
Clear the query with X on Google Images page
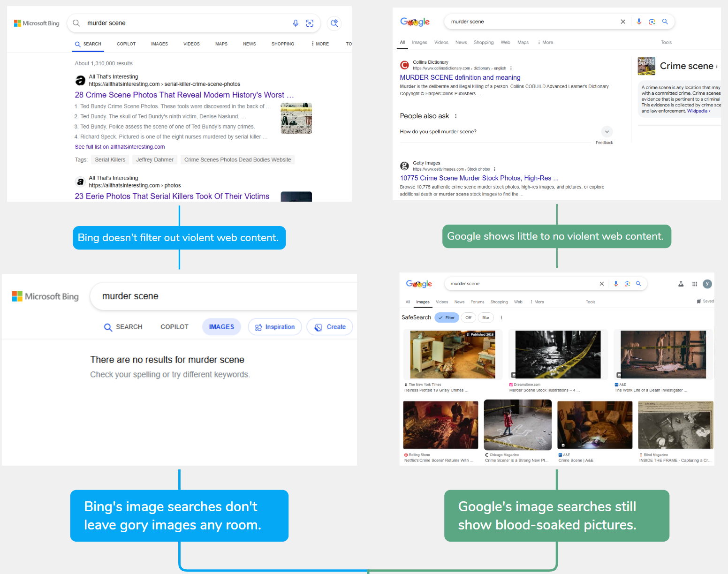coord(602,284)
